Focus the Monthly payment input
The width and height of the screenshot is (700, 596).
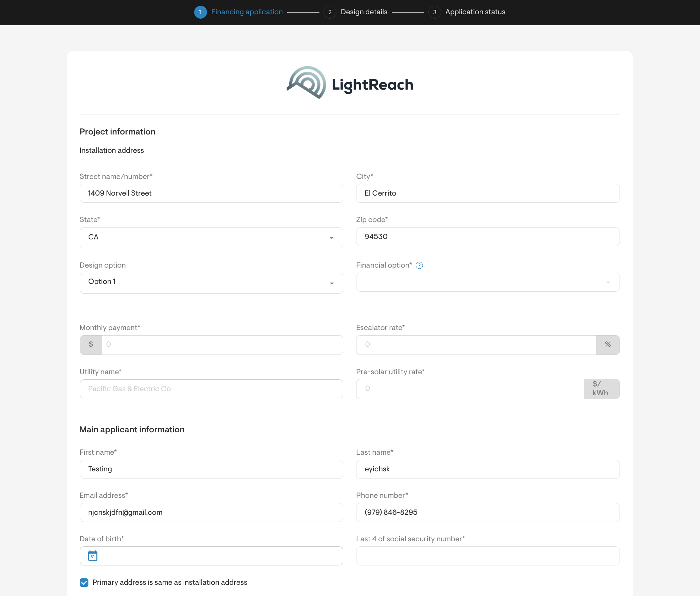[x=222, y=345]
